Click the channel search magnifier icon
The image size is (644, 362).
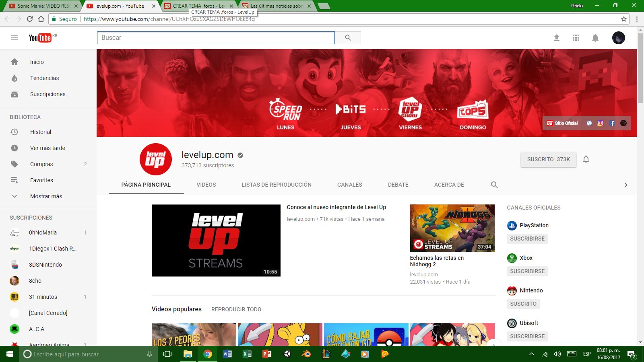click(494, 185)
